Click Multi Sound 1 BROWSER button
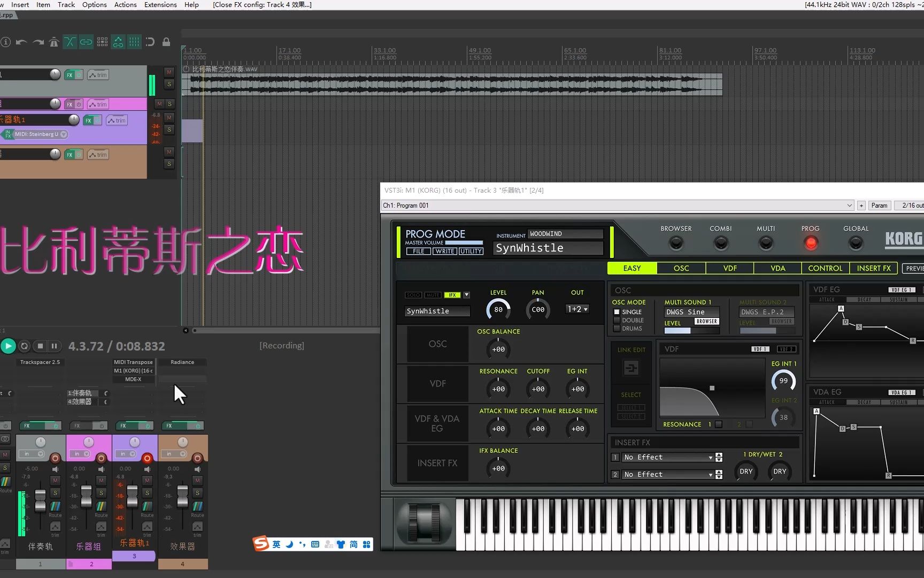Viewport: 924px width, 578px height. pyautogui.click(x=707, y=321)
